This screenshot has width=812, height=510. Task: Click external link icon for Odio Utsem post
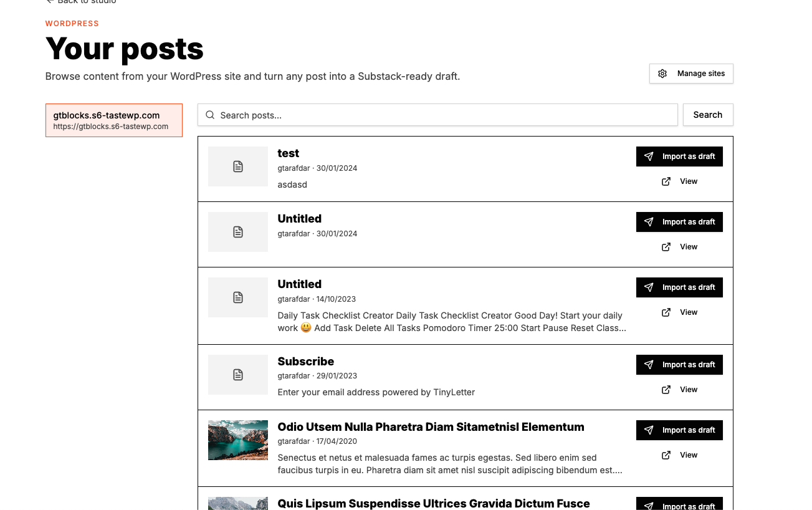click(666, 455)
